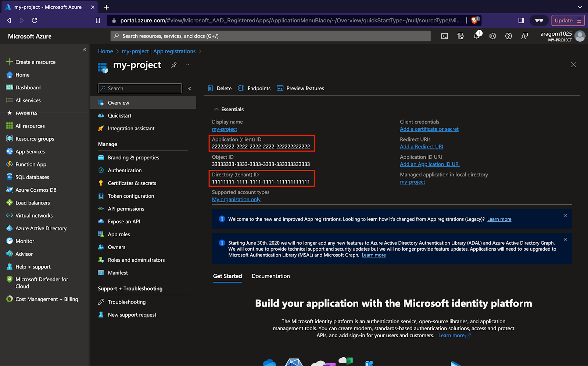The image size is (588, 366).
Task: Dismiss the ADAL deprecation notice banner
Action: tap(565, 240)
